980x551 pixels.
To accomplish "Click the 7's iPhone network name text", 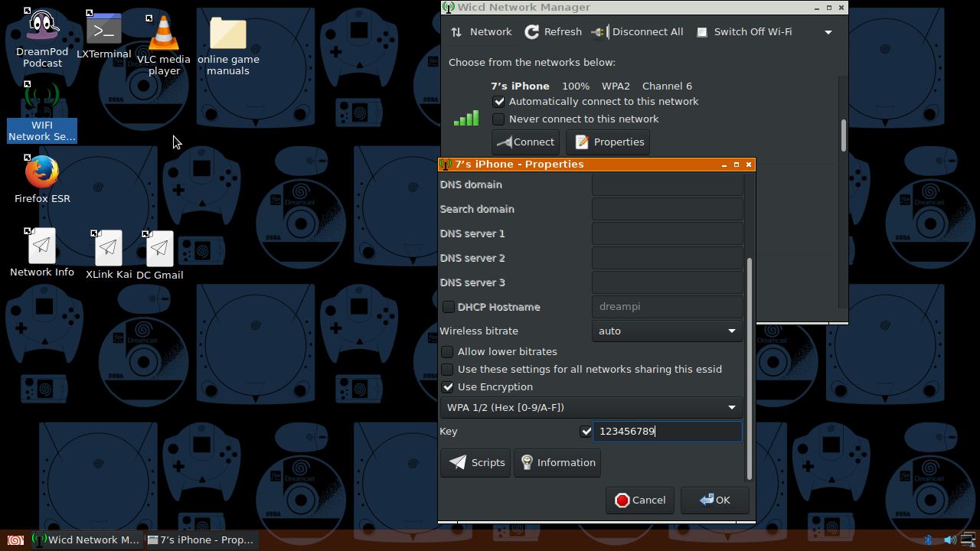I will [x=520, y=86].
